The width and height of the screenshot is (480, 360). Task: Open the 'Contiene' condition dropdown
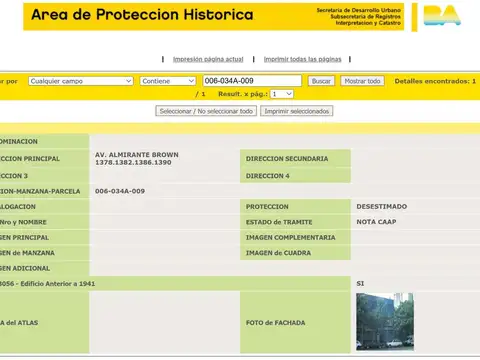click(x=168, y=81)
